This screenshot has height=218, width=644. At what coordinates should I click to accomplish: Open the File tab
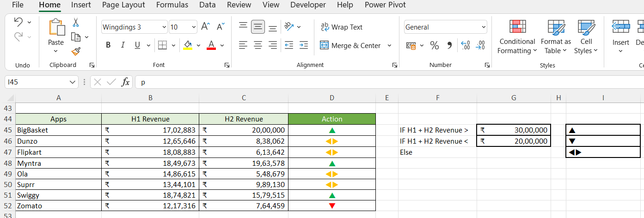(18, 5)
